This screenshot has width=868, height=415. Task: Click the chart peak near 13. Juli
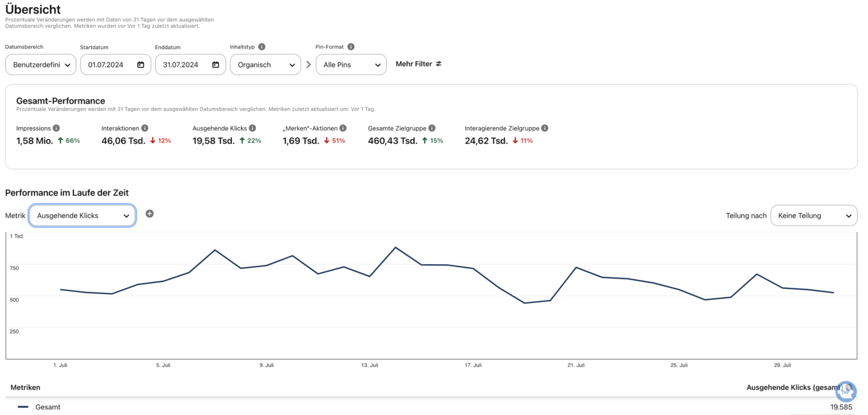[395, 247]
